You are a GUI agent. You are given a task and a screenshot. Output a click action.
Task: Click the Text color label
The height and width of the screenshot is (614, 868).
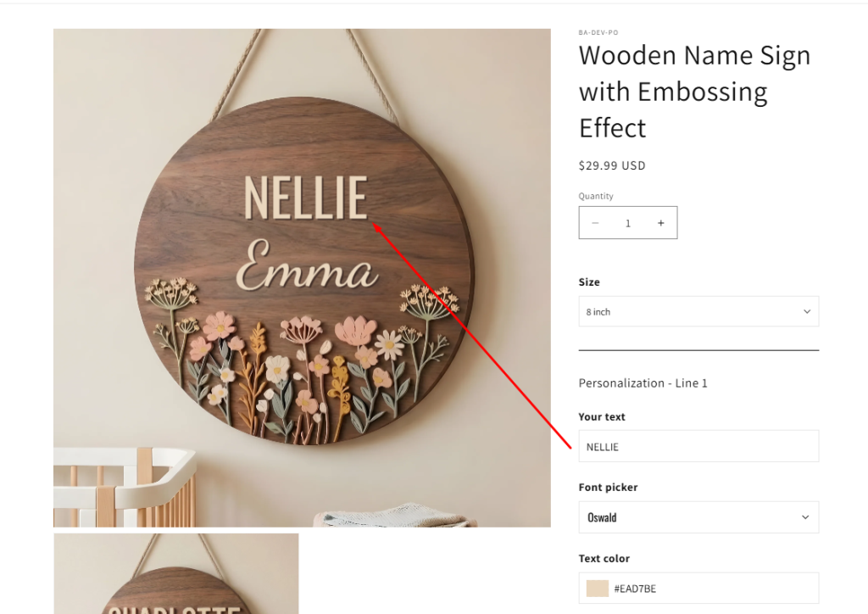[x=604, y=559]
